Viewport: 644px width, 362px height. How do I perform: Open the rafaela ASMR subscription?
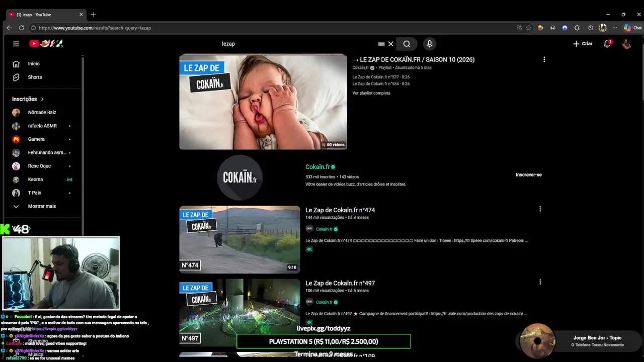point(43,126)
